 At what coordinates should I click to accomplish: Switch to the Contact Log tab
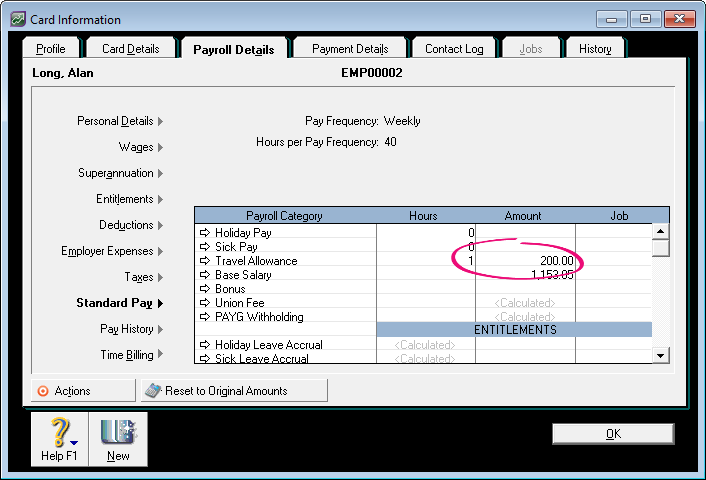tap(455, 49)
